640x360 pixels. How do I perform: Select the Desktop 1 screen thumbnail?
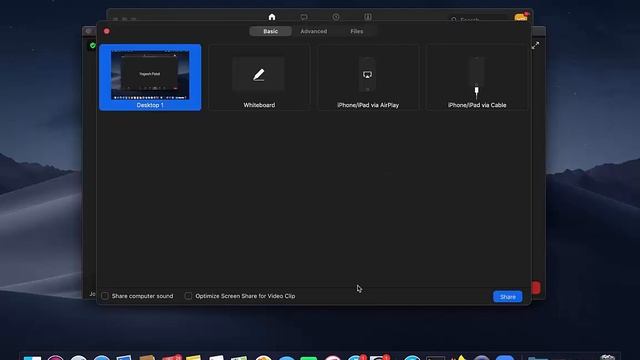(150, 77)
